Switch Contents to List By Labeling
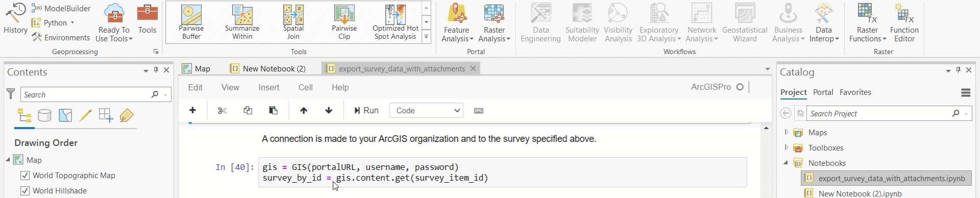Image resolution: width=980 pixels, height=198 pixels. tap(127, 116)
